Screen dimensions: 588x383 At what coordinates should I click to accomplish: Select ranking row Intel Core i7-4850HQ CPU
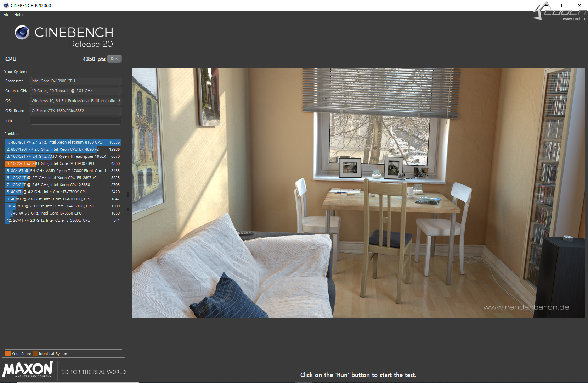point(63,206)
